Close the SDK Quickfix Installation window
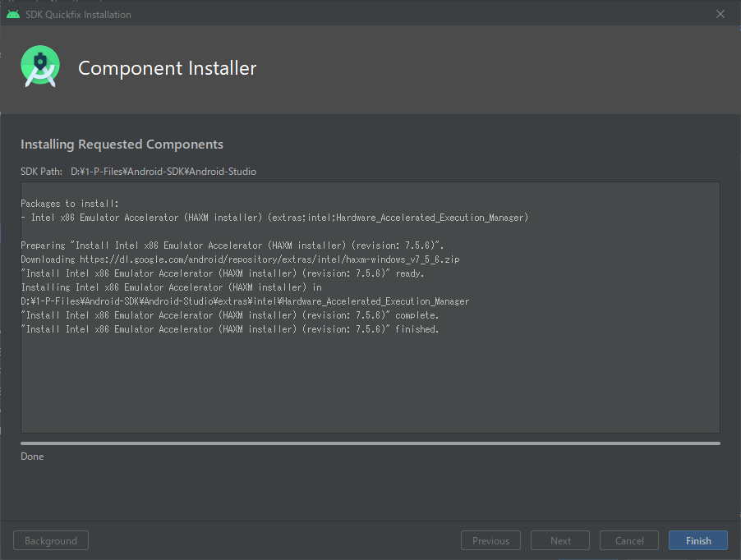The image size is (741, 560). pos(720,13)
